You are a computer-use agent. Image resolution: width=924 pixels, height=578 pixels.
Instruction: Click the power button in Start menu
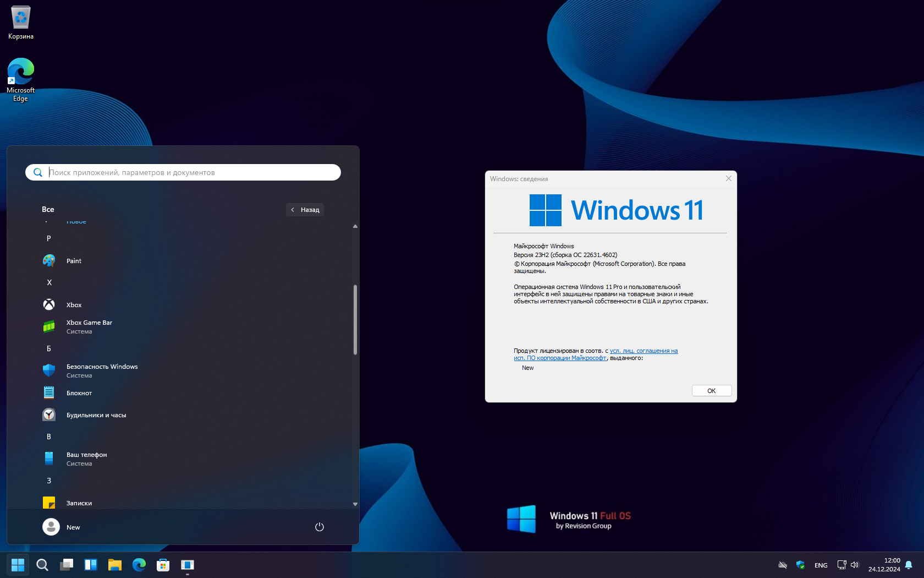pos(319,527)
